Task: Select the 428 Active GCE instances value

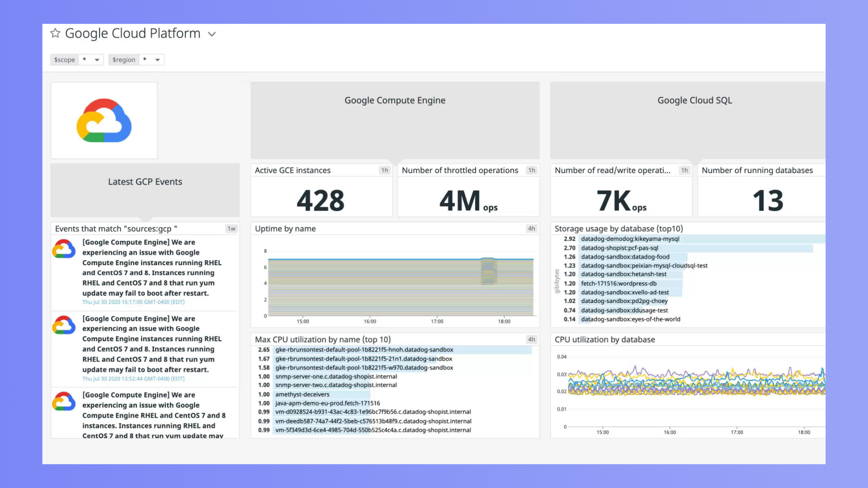Action: pos(321,201)
